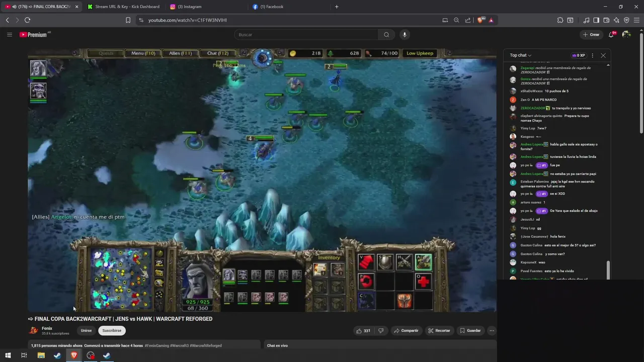Open chat more options three dots
The image size is (644, 362).
coord(592,55)
